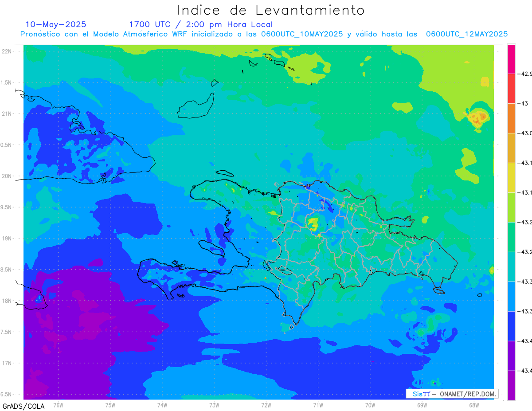This screenshot has height=411, width=532.
Task: Click the 74W longitude label
Action: point(162,404)
